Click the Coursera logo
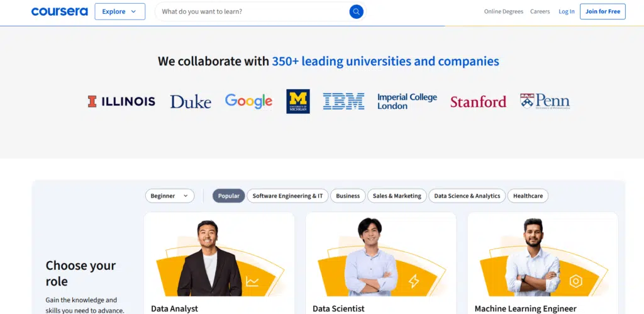This screenshot has height=314, width=644. 59,11
